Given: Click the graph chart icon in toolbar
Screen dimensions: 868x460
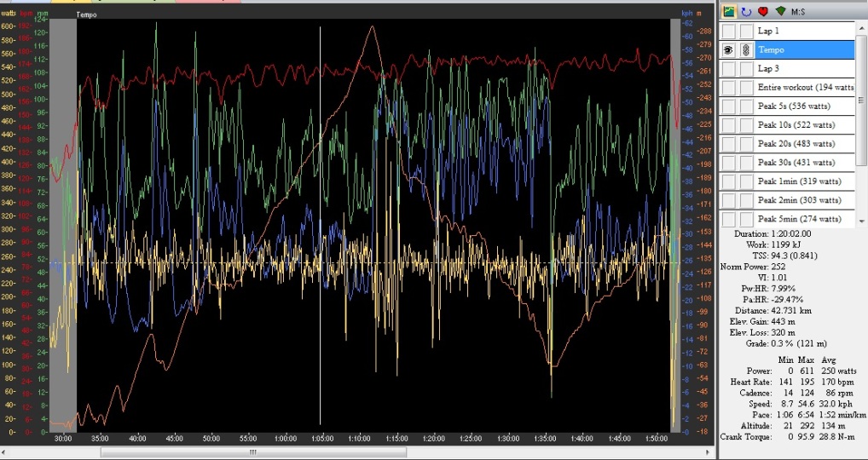Looking at the screenshot, I should [730, 12].
